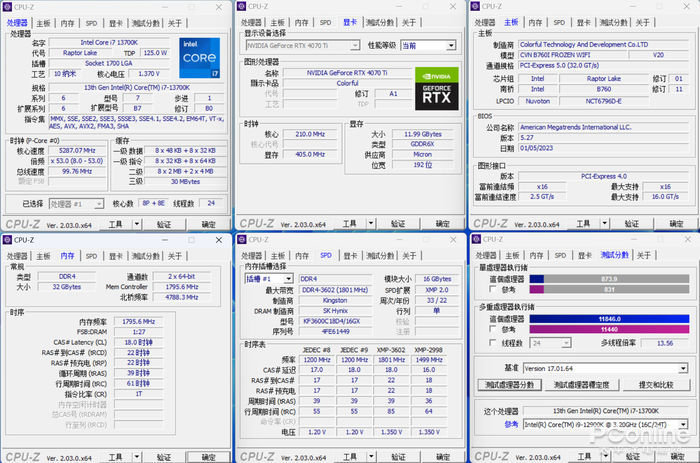Click the mainboard model CVN B760I FROZEN WIFI
The width and height of the screenshot is (700, 463).
coord(573,55)
